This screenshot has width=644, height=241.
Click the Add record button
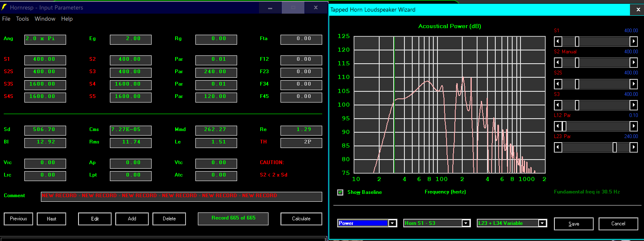click(x=132, y=219)
